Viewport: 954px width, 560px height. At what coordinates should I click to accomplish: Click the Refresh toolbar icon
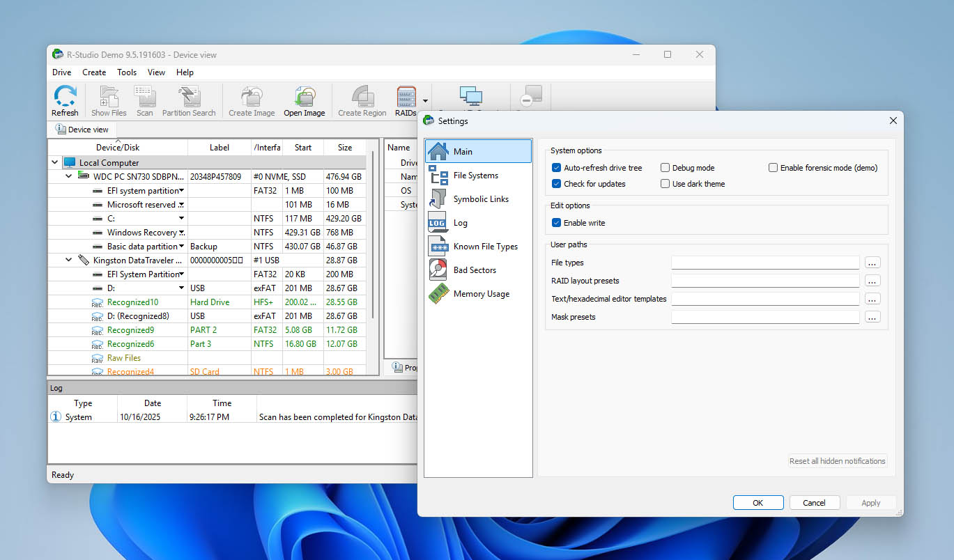tap(64, 100)
